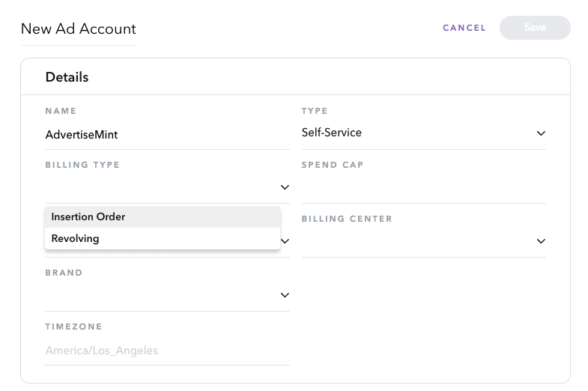Click the Timezone field America/Los_Angeles
This screenshot has height=391, width=588.
click(x=167, y=351)
